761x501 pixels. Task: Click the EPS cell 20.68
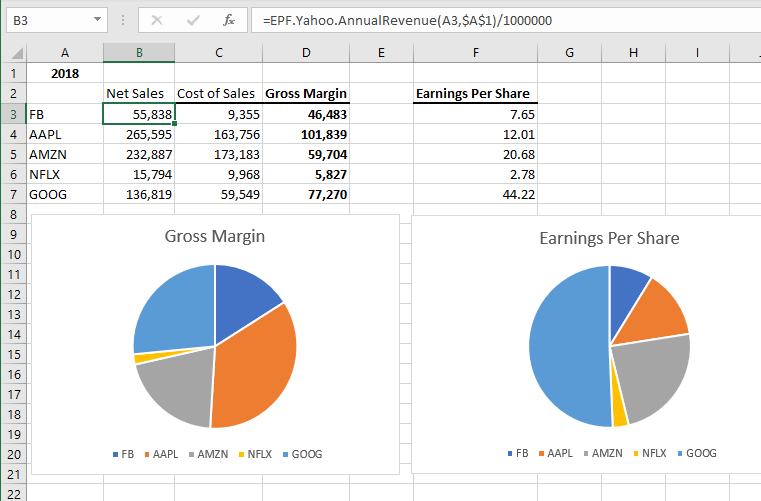(x=476, y=154)
